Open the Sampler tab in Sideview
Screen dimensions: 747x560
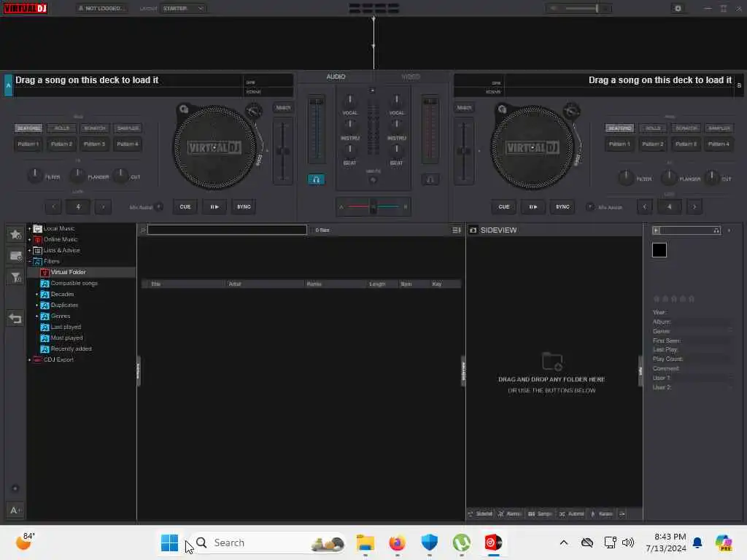[540, 514]
